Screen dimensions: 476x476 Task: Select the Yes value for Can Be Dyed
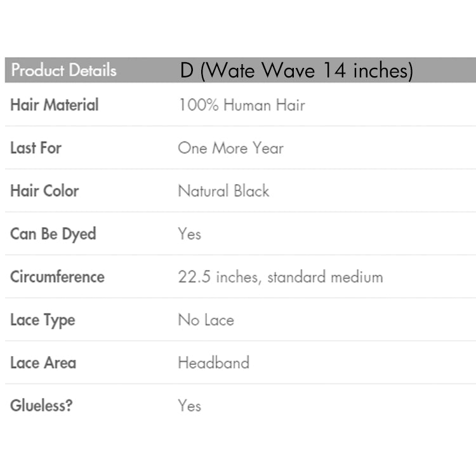point(189,234)
